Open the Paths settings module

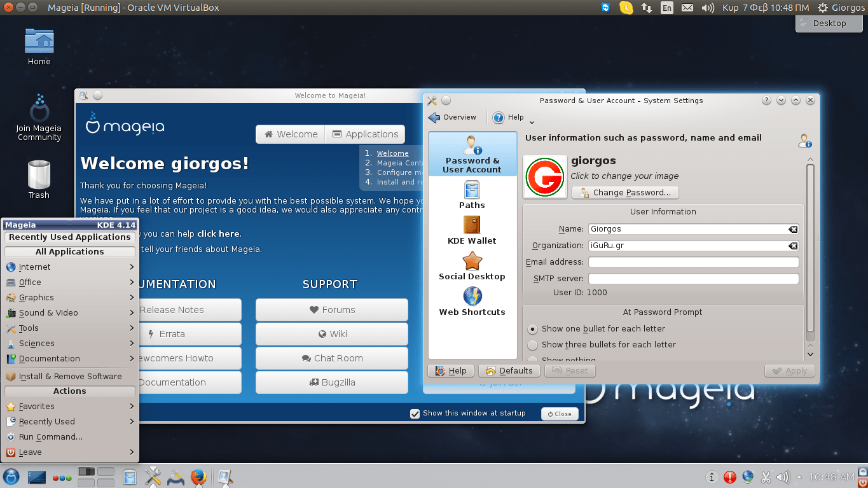[x=472, y=195]
